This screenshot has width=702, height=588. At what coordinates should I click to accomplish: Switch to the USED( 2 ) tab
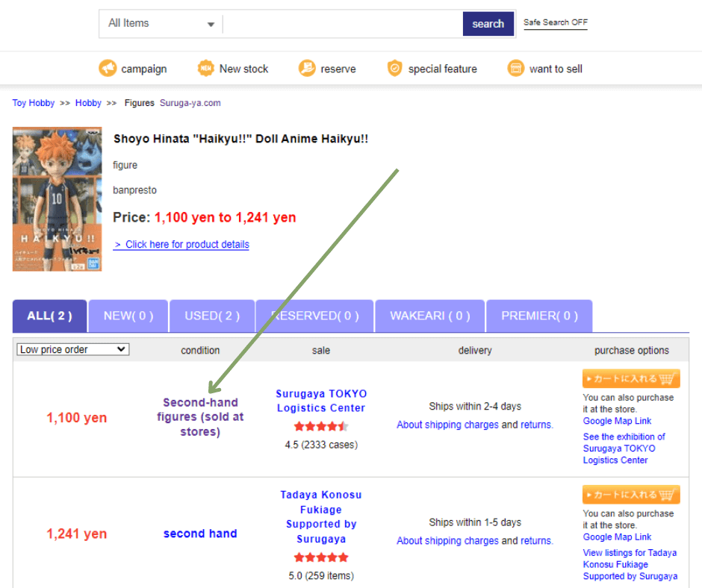point(212,316)
